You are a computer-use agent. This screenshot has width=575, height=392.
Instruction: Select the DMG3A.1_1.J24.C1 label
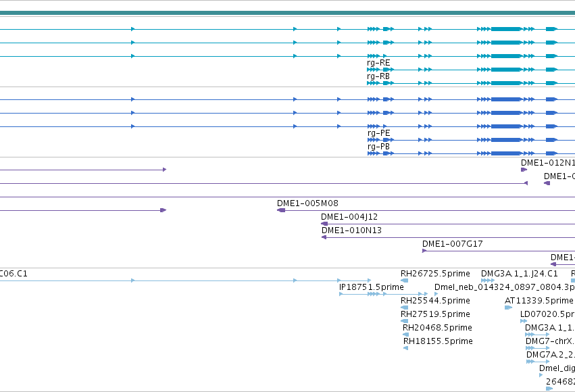coord(520,274)
